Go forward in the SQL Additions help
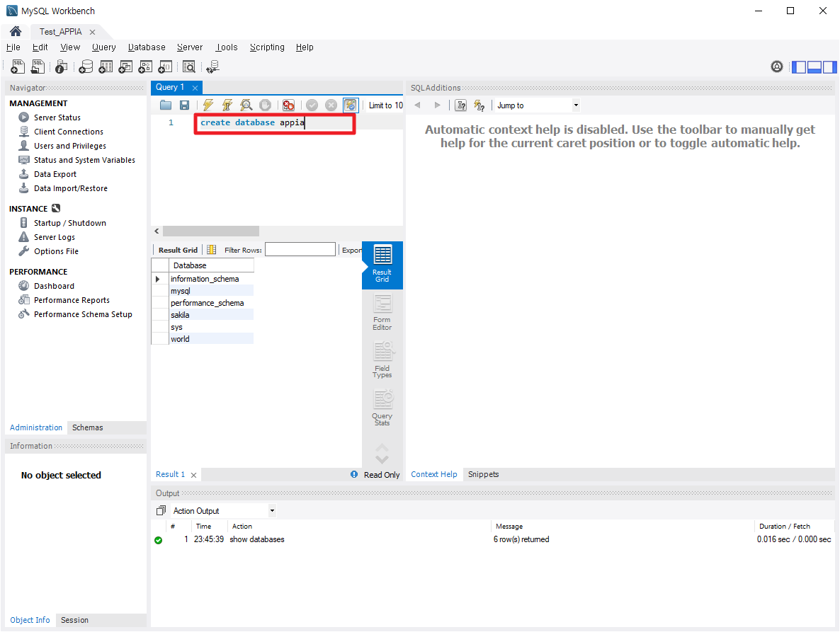Screen dimensions: 840x632 point(437,105)
